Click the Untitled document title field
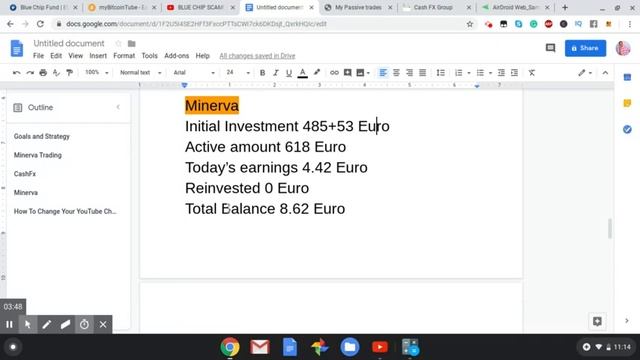This screenshot has width=640, height=360. [69, 43]
